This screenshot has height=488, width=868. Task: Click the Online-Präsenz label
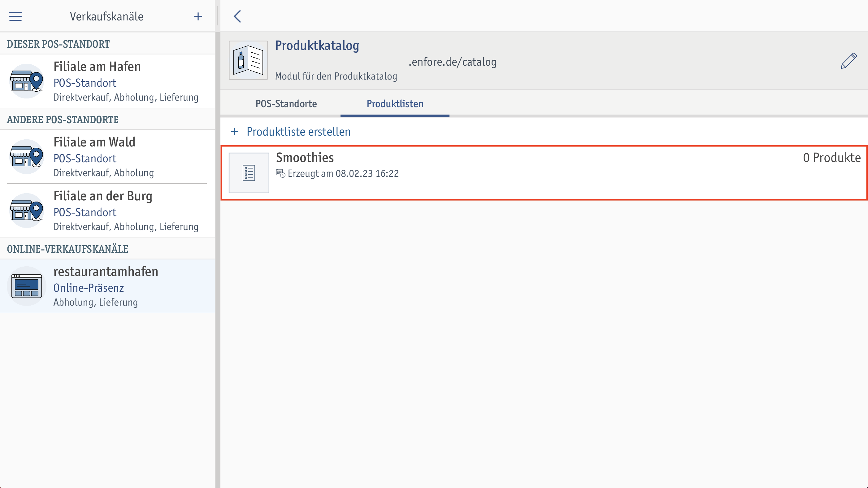(x=89, y=288)
